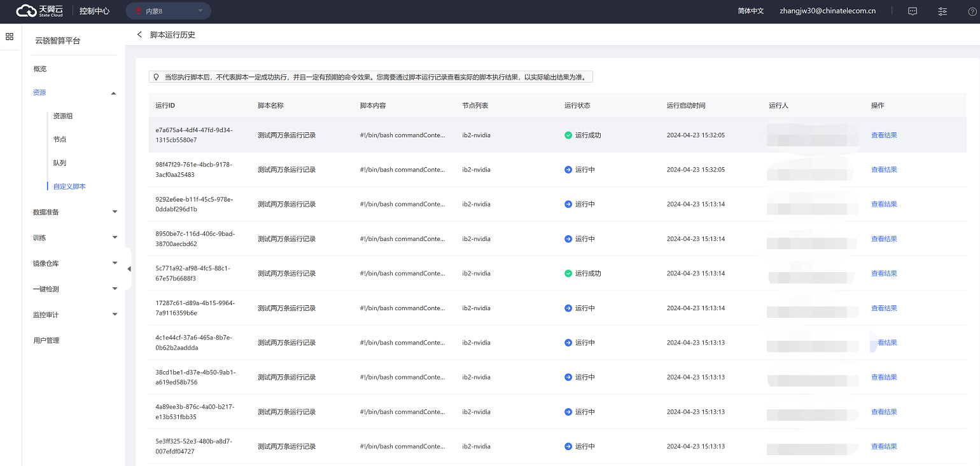Click the location pin icon in region selector

pyautogui.click(x=138, y=11)
